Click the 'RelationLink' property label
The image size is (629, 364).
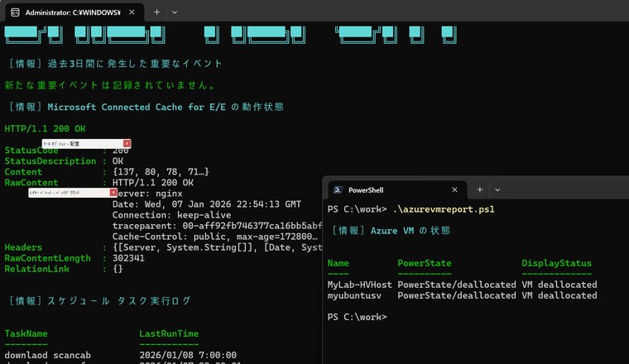click(36, 269)
